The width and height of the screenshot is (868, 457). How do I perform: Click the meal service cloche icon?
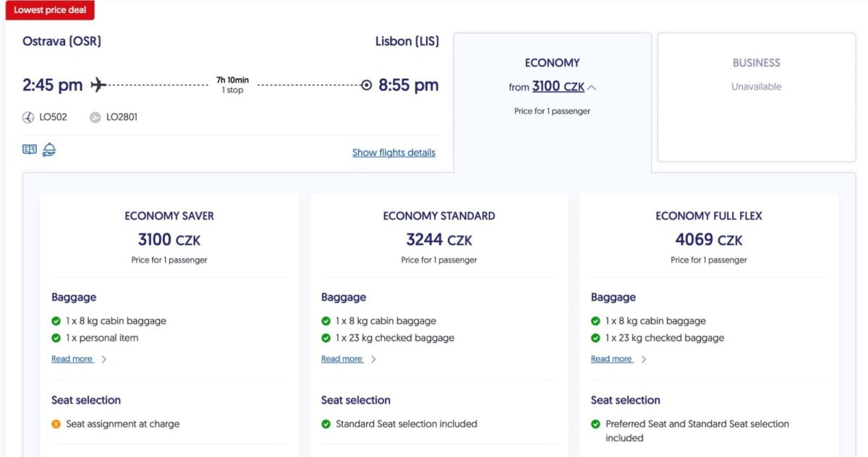tap(49, 150)
